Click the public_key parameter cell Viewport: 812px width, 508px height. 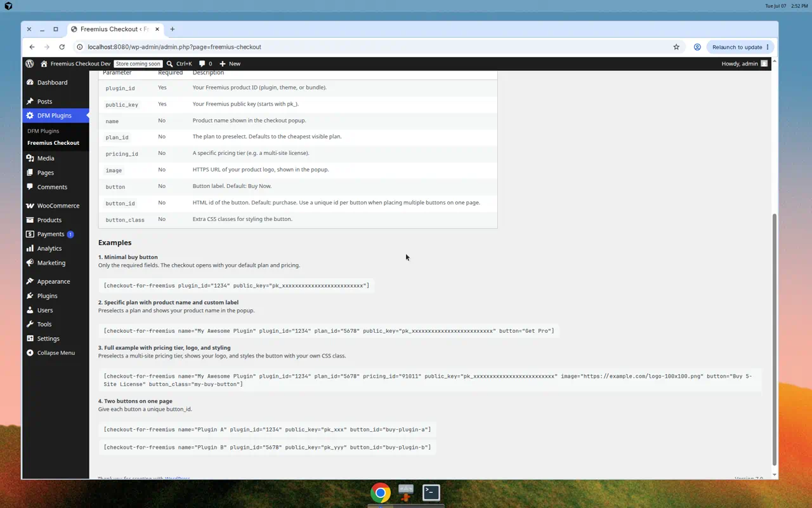122,105
